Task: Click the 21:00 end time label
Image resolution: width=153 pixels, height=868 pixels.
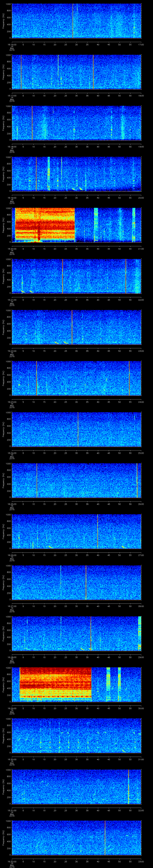Action: pos(141,249)
